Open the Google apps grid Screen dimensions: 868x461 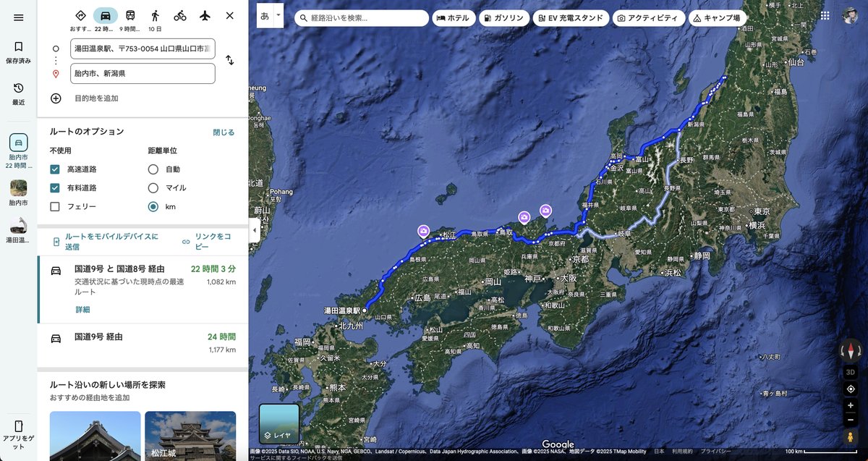825,15
